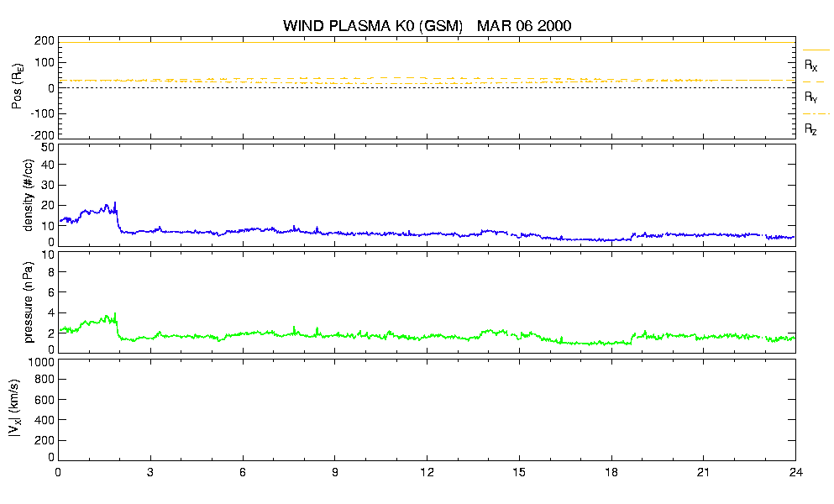Click the 'pressure (nPa)' axis label

[x=28, y=302]
